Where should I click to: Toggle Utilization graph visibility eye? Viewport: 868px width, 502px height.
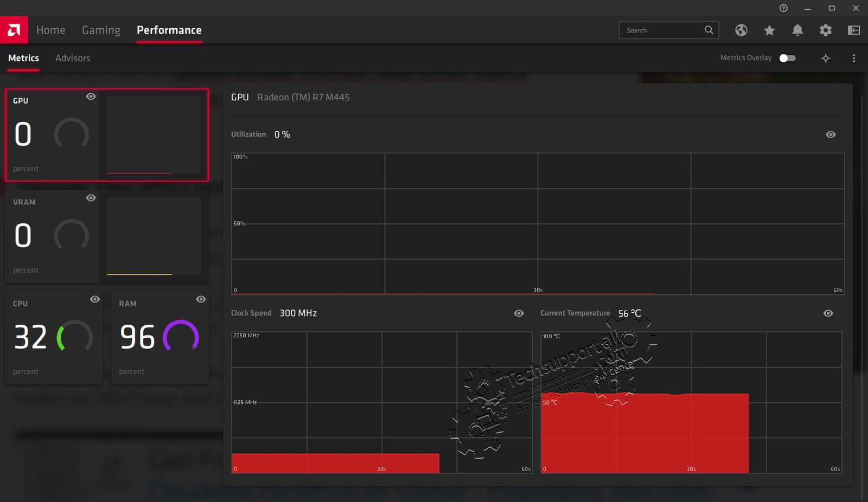pyautogui.click(x=831, y=134)
